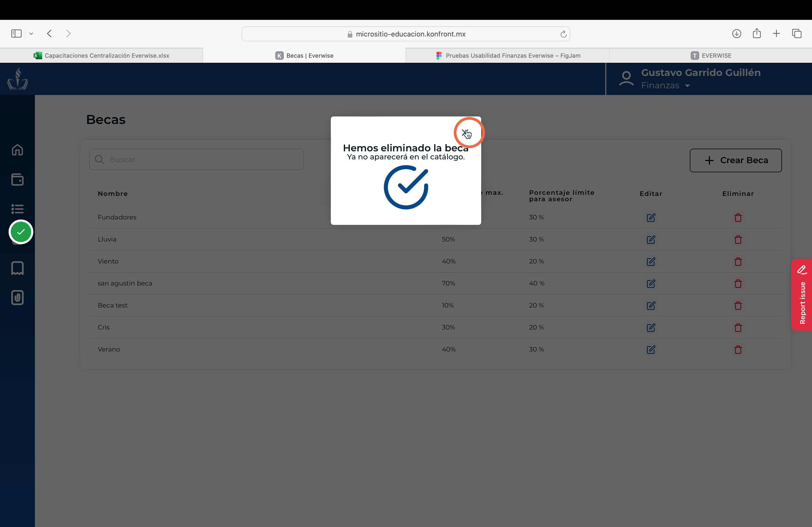The image size is (812, 527).
Task: Open the user profile icon
Action: coord(626,79)
